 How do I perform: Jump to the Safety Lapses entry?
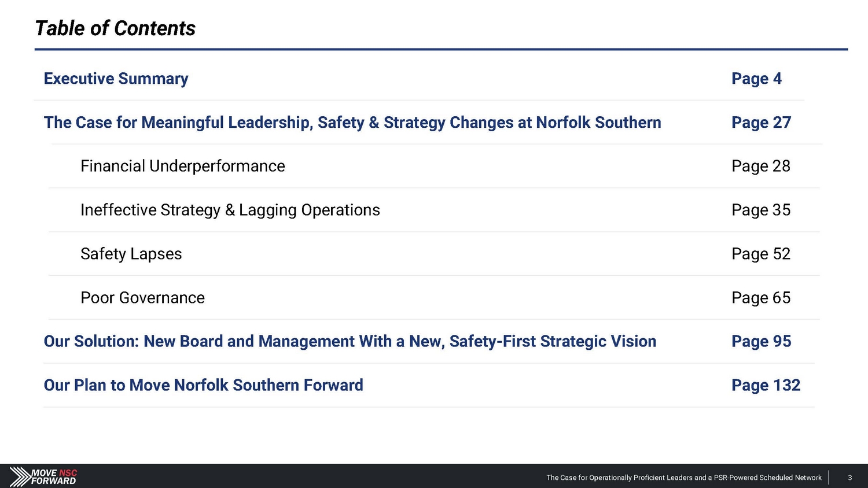[131, 254]
